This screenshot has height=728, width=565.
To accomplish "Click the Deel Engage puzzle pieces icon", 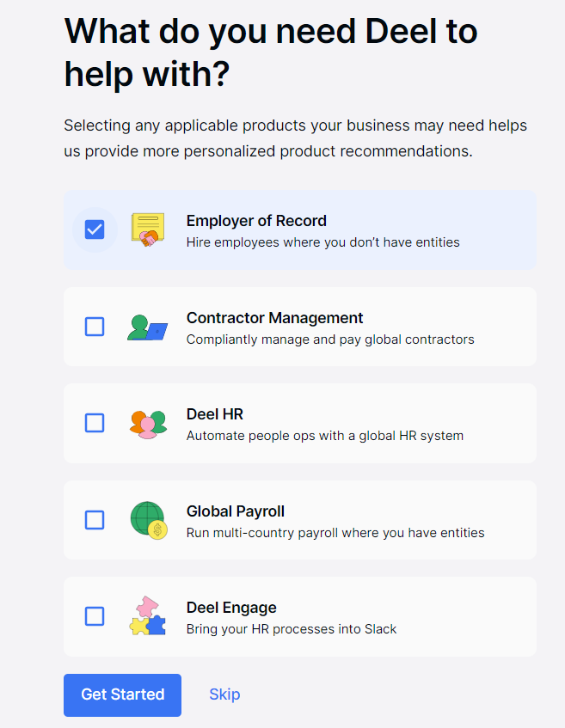I will pos(147,616).
